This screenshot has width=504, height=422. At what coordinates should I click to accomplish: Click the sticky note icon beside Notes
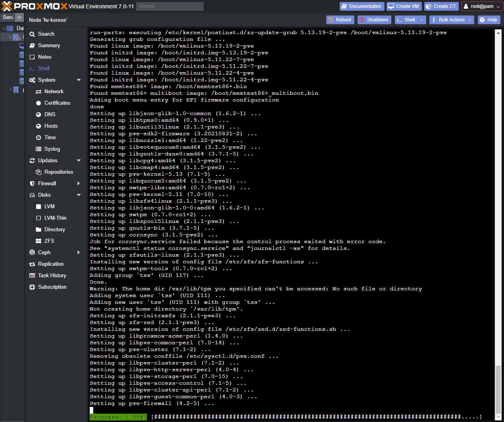tap(32, 57)
